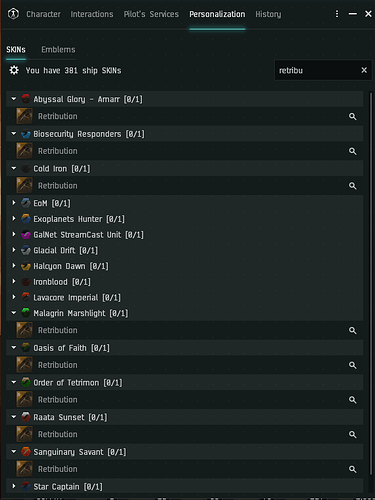
Task: Switch to the Emblems tab
Action: pyautogui.click(x=58, y=50)
